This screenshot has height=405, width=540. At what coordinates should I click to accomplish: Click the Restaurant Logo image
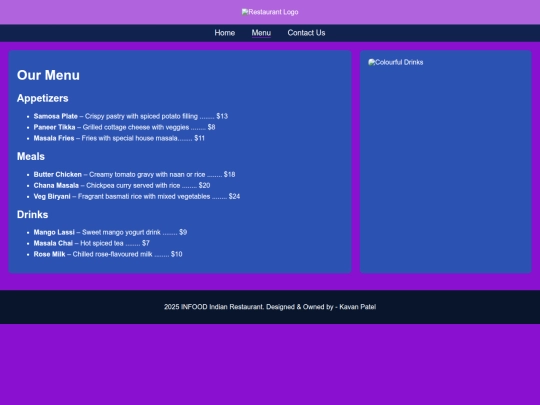tap(270, 12)
